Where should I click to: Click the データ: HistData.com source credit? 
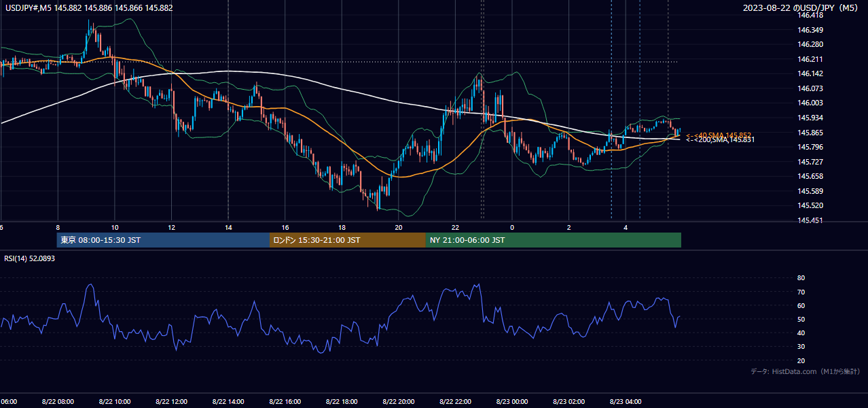coord(806,372)
